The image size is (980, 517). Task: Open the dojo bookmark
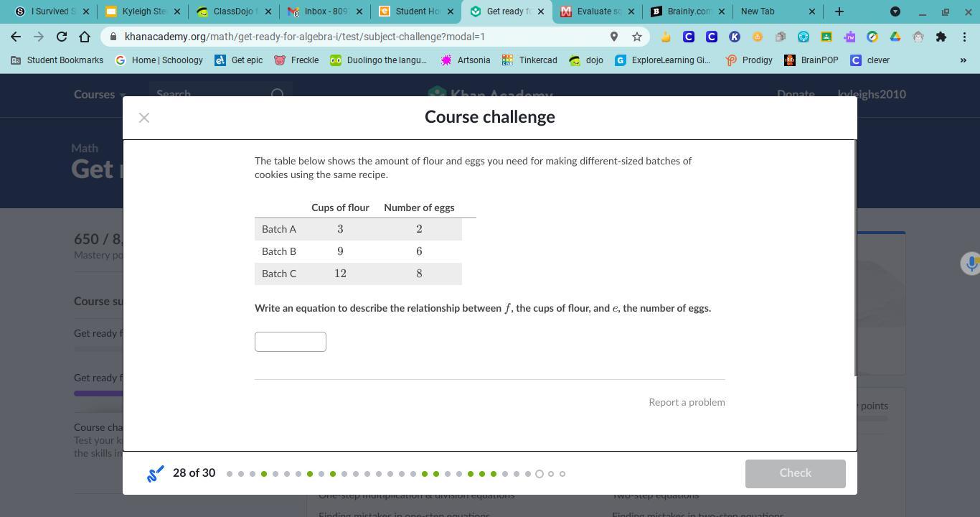pos(586,60)
